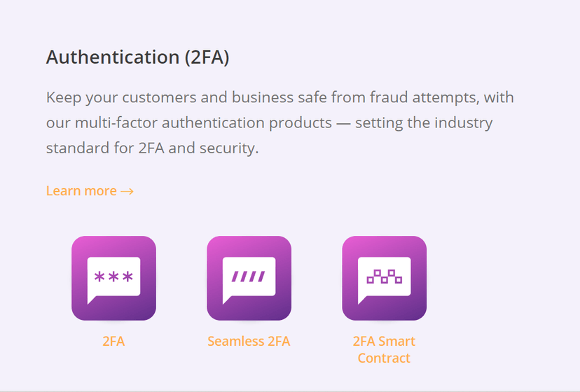Click the paragraph line starting Keep your customers

point(280,97)
